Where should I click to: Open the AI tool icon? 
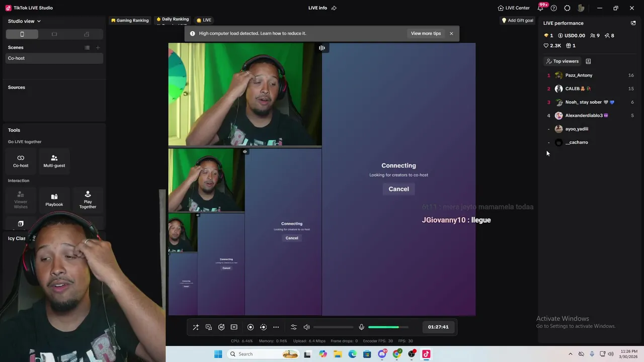(x=221, y=327)
